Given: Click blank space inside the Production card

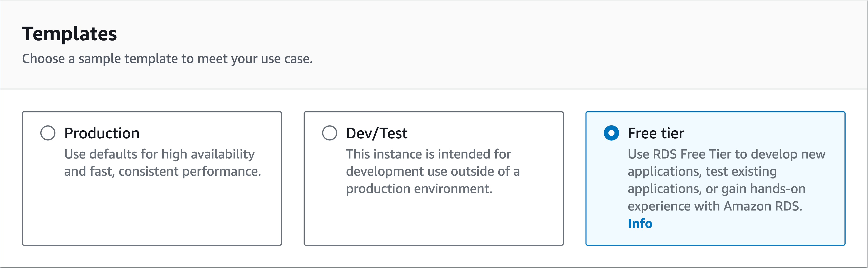Looking at the screenshot, I should coord(152,216).
